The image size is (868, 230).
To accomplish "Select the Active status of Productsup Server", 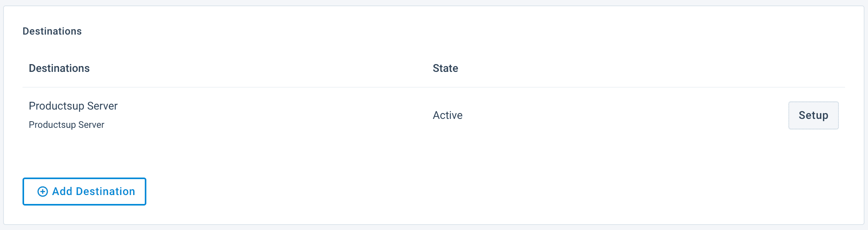I will tap(447, 115).
